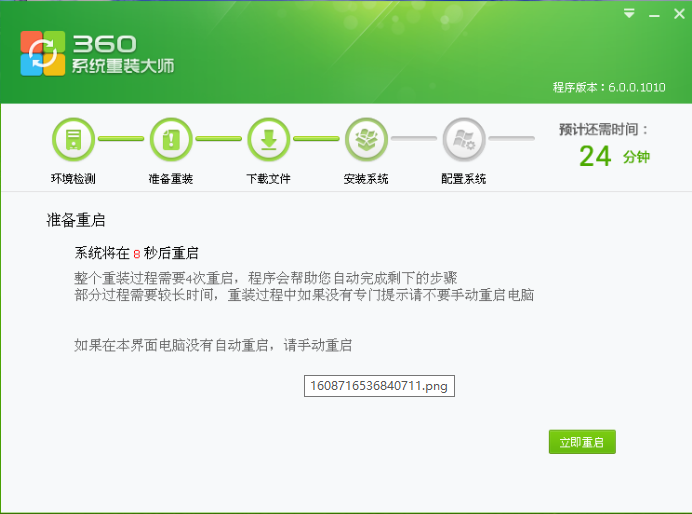Select the 安装系统 step label
The height and width of the screenshot is (514, 692).
[366, 179]
